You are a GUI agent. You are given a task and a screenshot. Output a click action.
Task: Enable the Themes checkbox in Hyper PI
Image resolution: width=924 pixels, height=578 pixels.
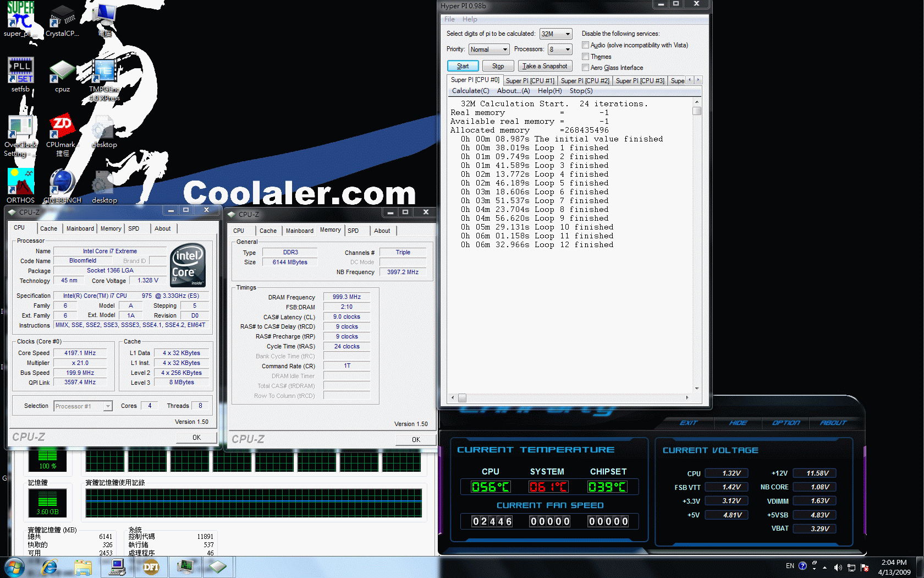(x=586, y=57)
